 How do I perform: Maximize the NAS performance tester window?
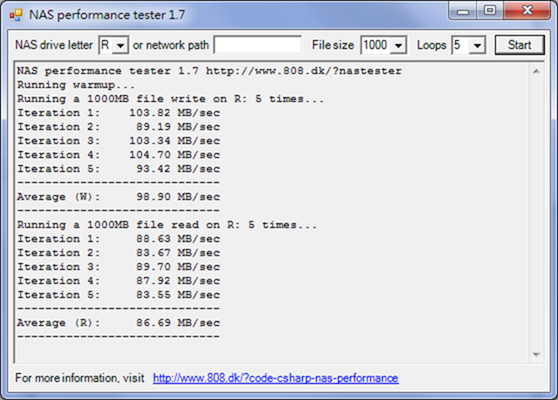[x=490, y=11]
